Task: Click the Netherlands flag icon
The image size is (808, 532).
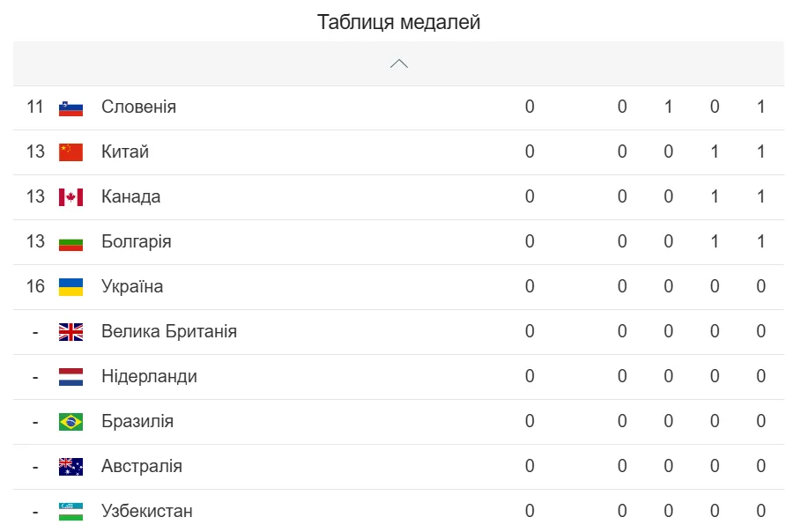Action: [70, 377]
